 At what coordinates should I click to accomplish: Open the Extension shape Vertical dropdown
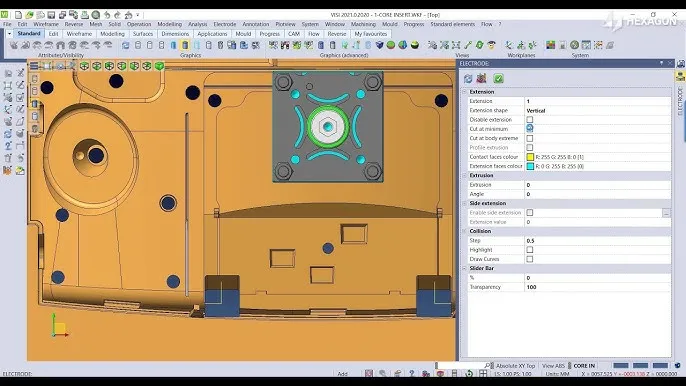coord(597,110)
